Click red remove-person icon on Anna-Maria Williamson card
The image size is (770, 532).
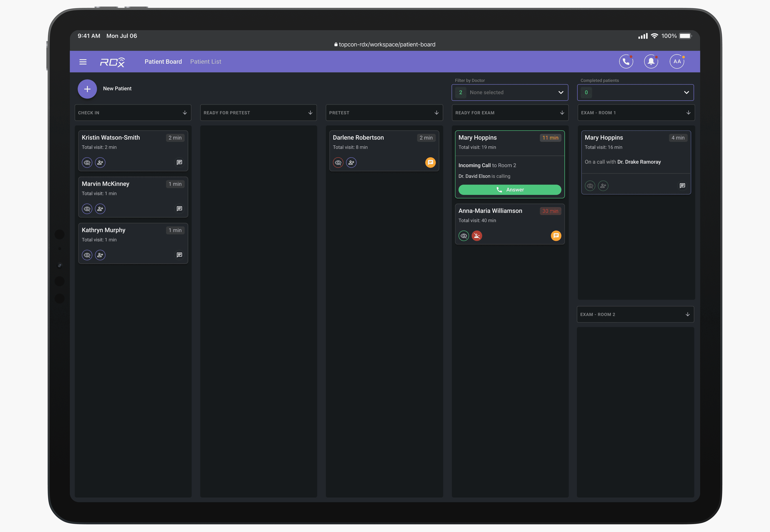pos(477,236)
